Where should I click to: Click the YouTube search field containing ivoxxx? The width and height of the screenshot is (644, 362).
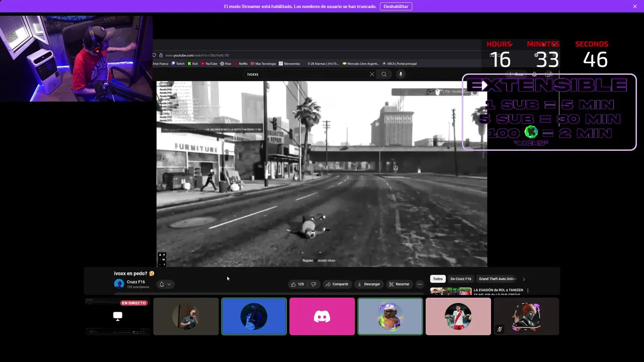[x=307, y=74]
